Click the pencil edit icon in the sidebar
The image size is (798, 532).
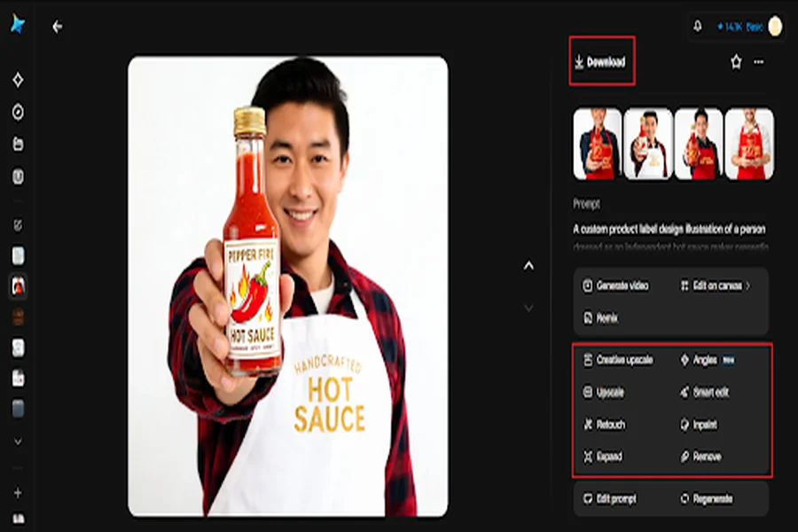coord(18,225)
